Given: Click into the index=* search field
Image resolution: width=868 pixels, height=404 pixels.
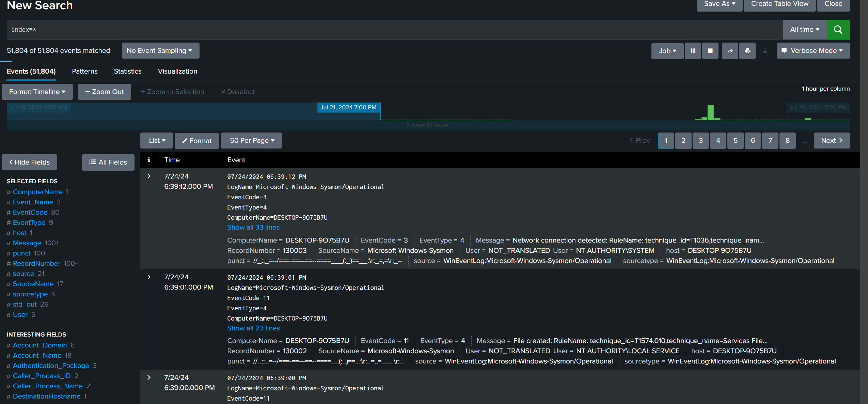Looking at the screenshot, I should (x=395, y=30).
